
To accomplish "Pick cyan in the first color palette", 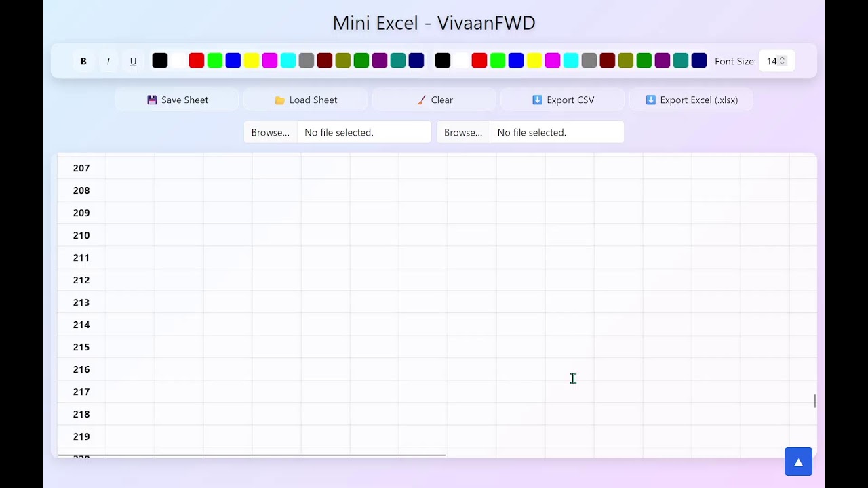I will [x=288, y=61].
